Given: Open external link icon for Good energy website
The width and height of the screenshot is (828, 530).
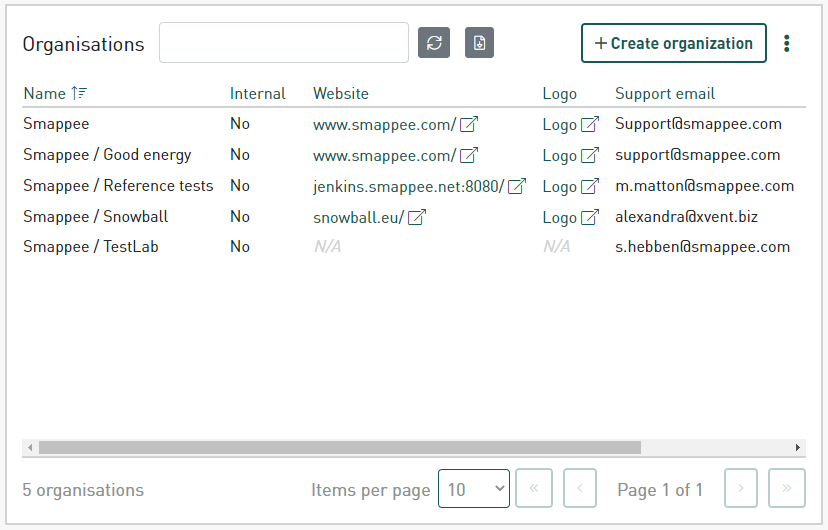Looking at the screenshot, I should (x=468, y=155).
